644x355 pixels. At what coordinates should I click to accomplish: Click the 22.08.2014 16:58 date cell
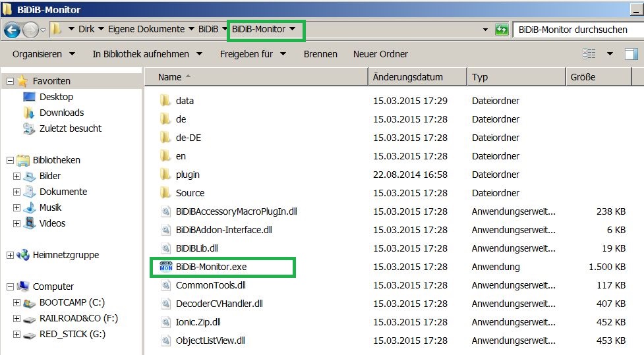[x=410, y=175]
